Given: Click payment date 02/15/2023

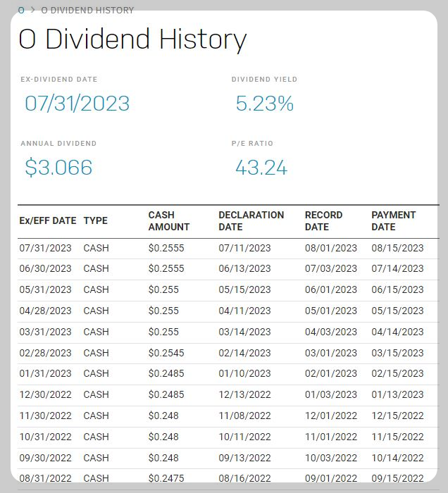Looking at the screenshot, I should pyautogui.click(x=398, y=373).
